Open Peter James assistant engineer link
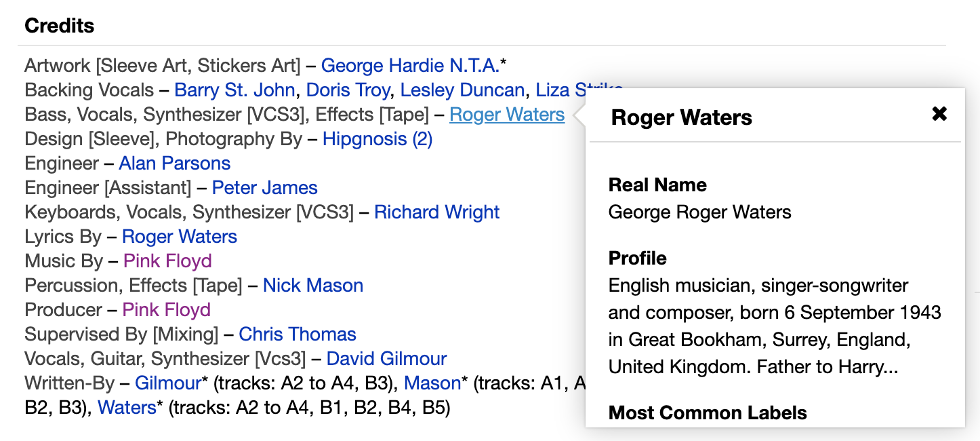This screenshot has height=441, width=980. tap(264, 188)
